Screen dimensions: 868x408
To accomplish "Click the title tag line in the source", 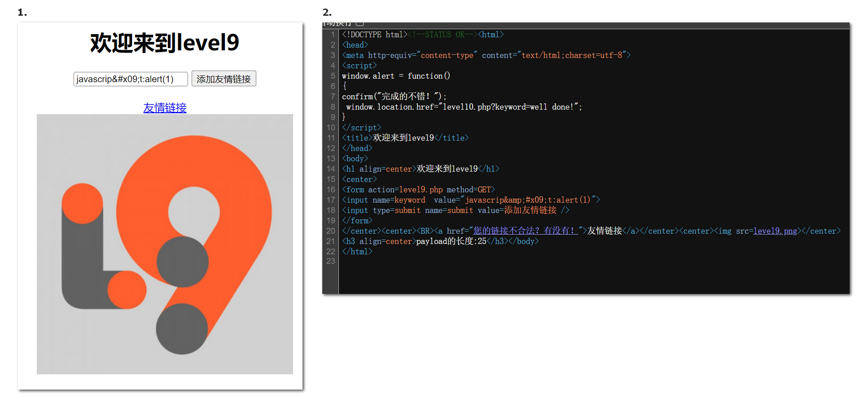I will tap(405, 138).
